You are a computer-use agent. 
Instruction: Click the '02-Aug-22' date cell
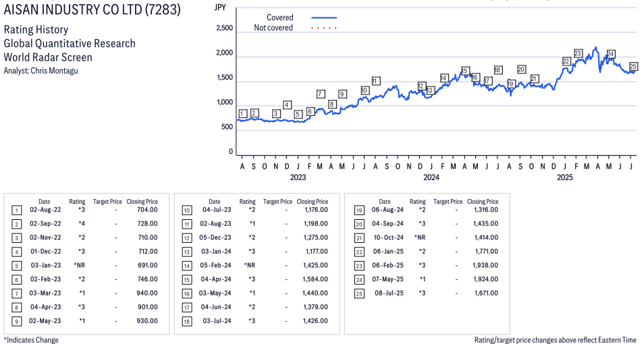pos(45,210)
